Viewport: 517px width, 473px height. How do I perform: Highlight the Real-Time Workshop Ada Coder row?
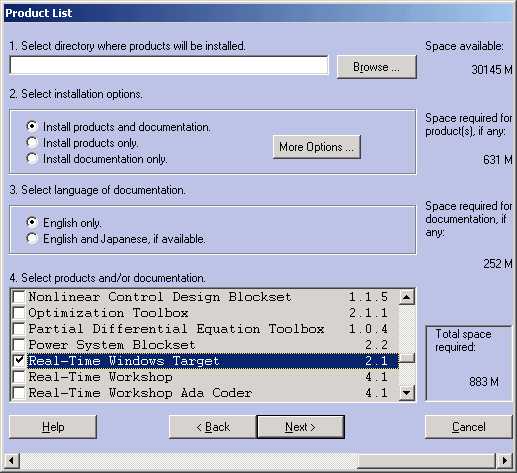(x=213, y=393)
